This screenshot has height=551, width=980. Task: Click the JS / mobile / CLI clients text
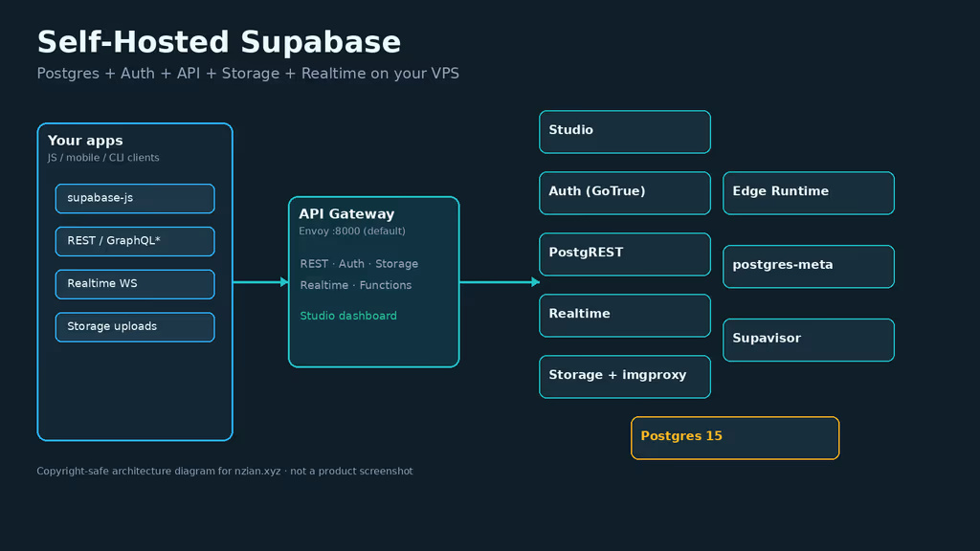(103, 158)
